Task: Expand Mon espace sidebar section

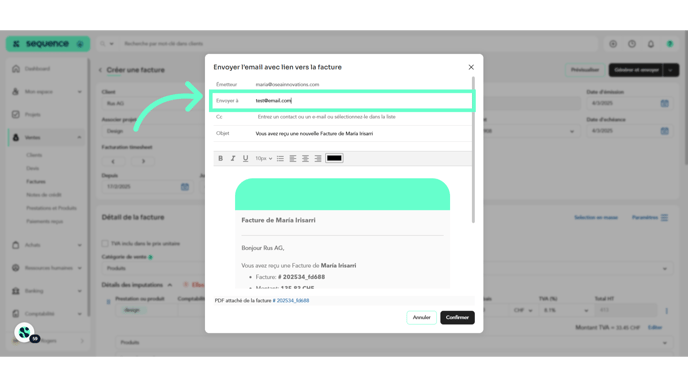Action: coord(46,92)
